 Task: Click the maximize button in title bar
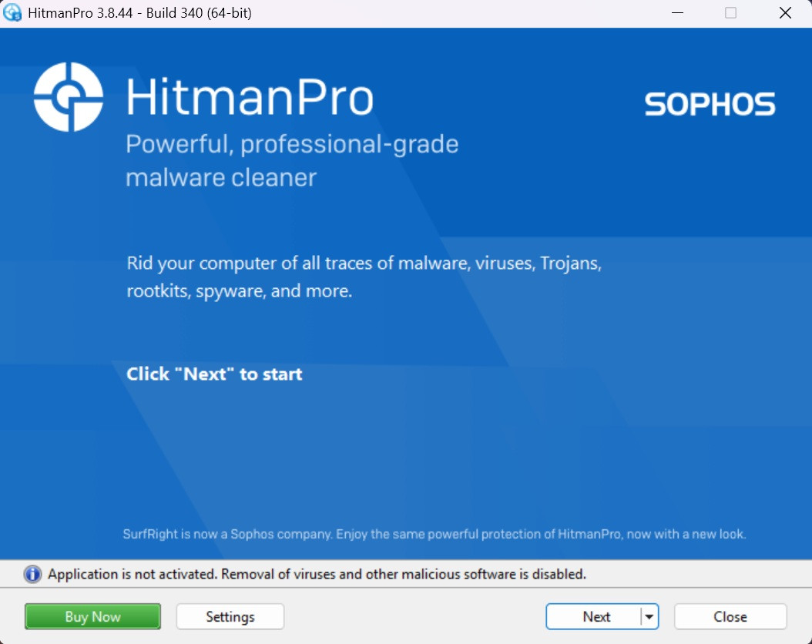pos(730,13)
